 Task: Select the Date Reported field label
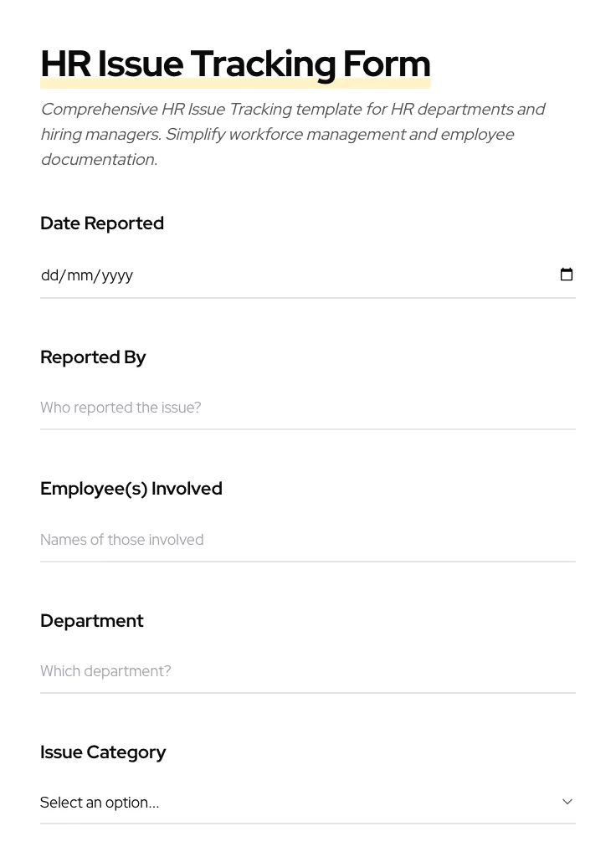102,223
